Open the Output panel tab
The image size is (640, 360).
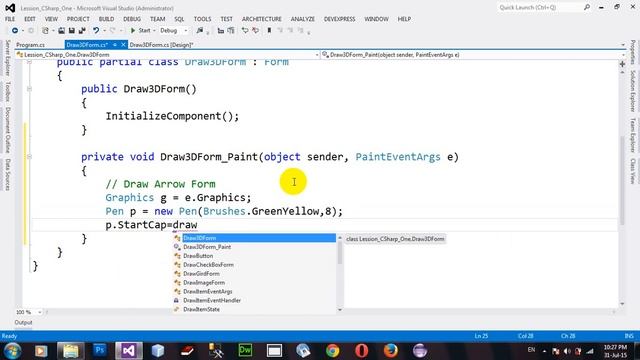[23, 322]
